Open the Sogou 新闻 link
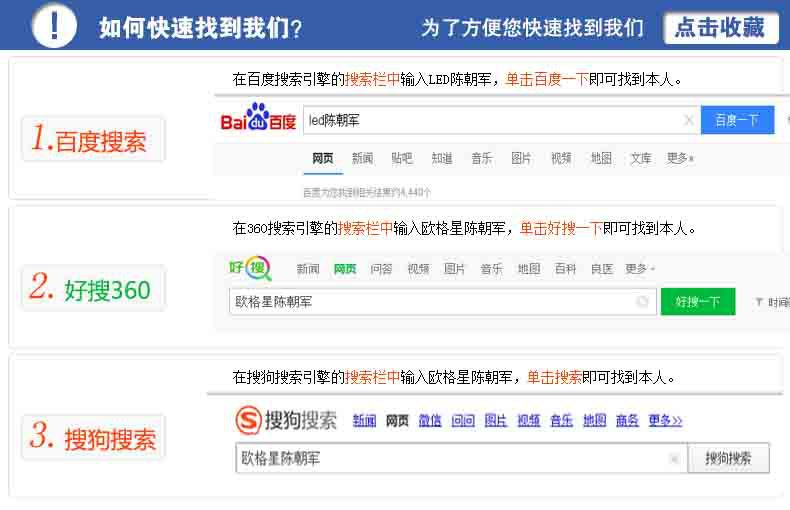 [364, 420]
